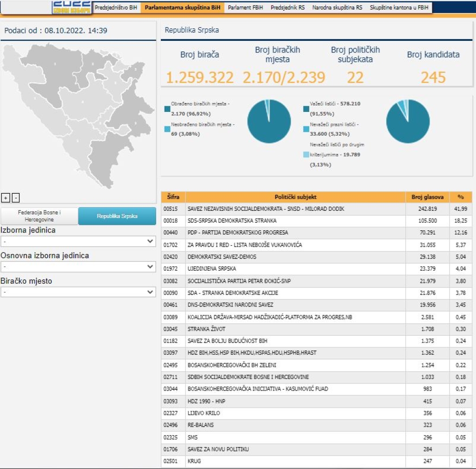Switch to the Predsjedništvo BiH tab
Viewport: 476px width, 469px height.
tap(116, 8)
